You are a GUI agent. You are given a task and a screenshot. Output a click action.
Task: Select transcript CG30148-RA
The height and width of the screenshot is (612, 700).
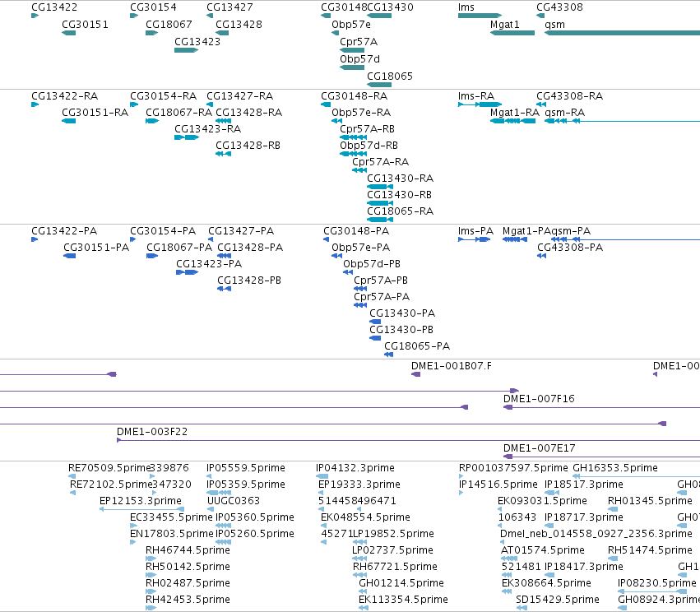(326, 104)
